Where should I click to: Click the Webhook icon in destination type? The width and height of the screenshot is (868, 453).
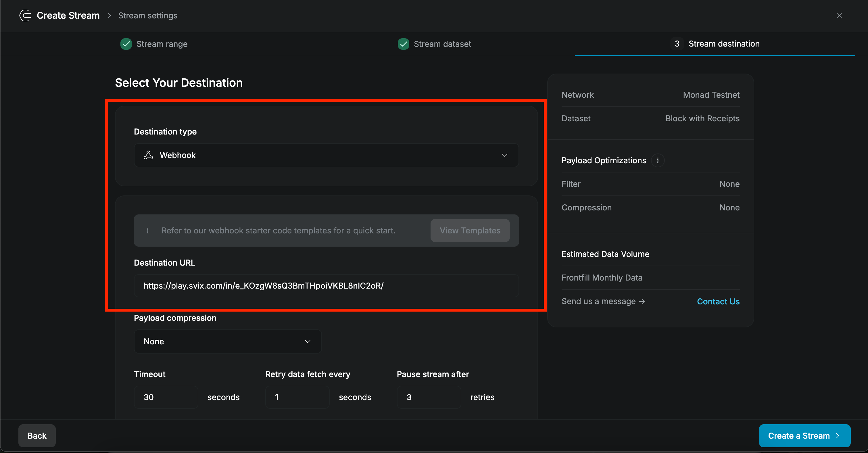(x=148, y=155)
